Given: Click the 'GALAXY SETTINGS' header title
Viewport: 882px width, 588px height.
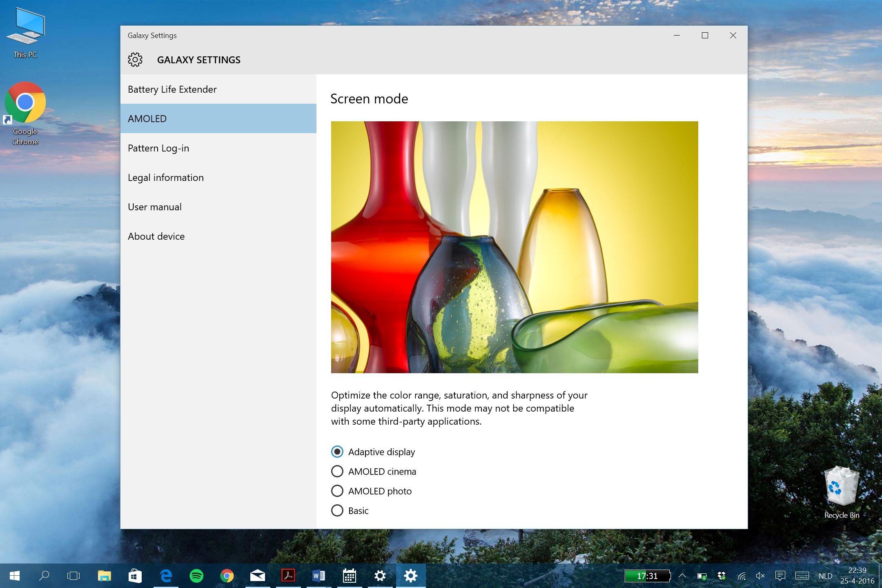Looking at the screenshot, I should point(199,60).
